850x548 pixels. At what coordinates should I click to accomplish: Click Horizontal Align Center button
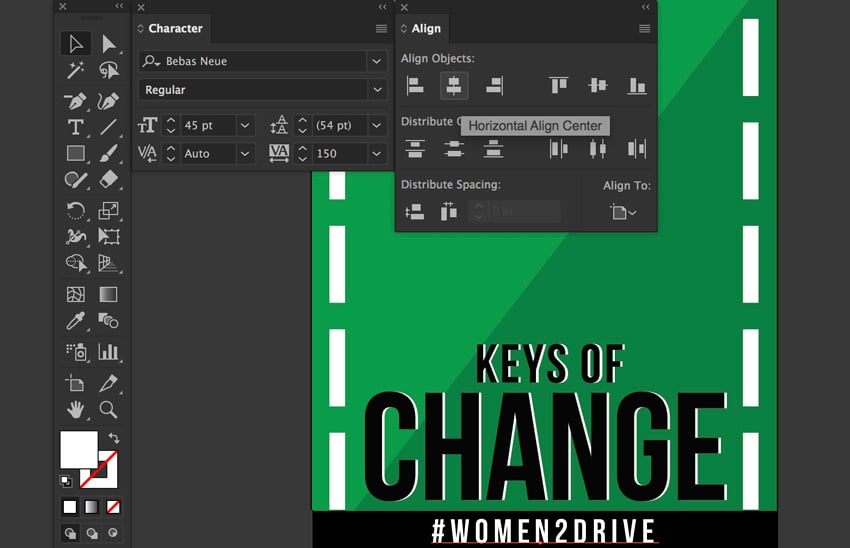click(x=454, y=86)
